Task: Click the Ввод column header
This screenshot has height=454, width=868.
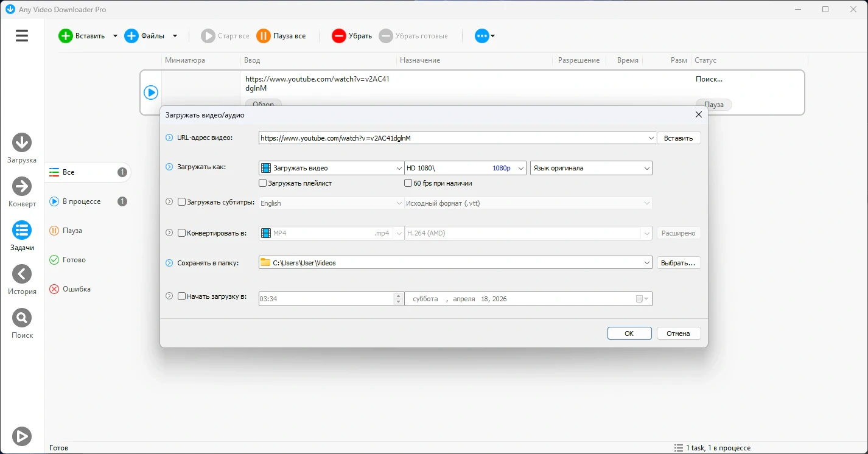Action: click(319, 60)
